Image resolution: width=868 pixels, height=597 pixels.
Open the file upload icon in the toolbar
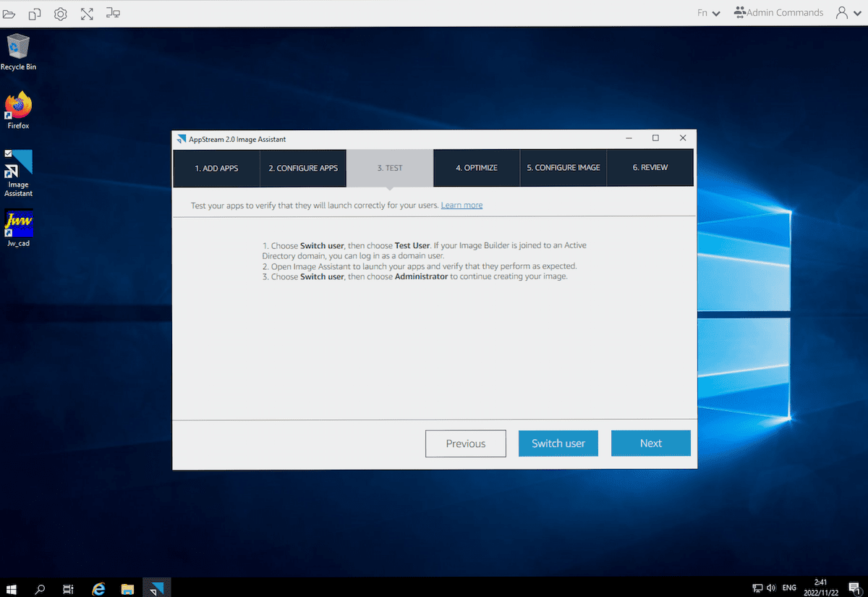[x=9, y=13]
